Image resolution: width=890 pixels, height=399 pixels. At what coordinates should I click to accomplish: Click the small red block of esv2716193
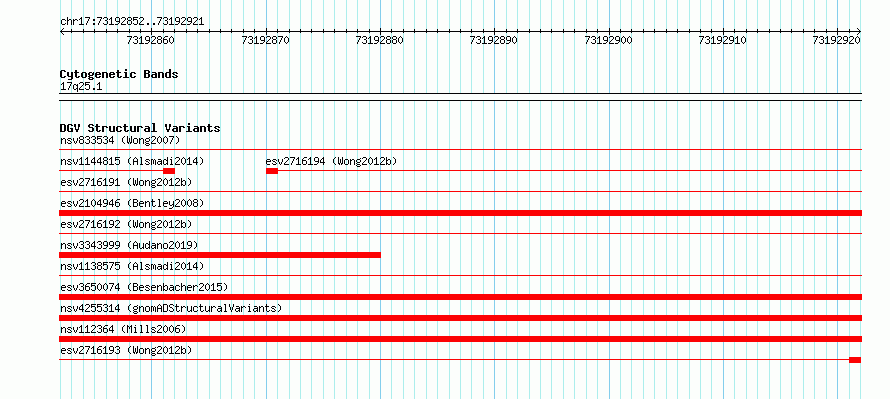[x=855, y=360]
